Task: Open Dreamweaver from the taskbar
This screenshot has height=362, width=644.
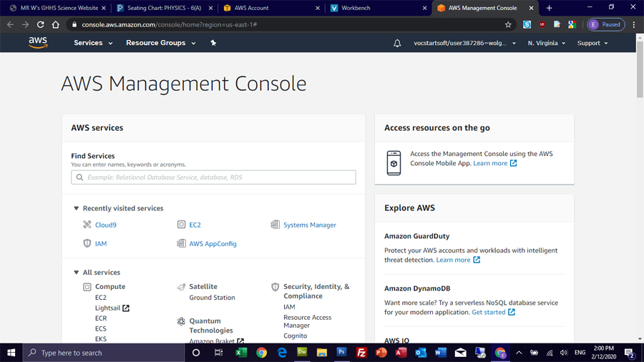Action: click(x=302, y=353)
